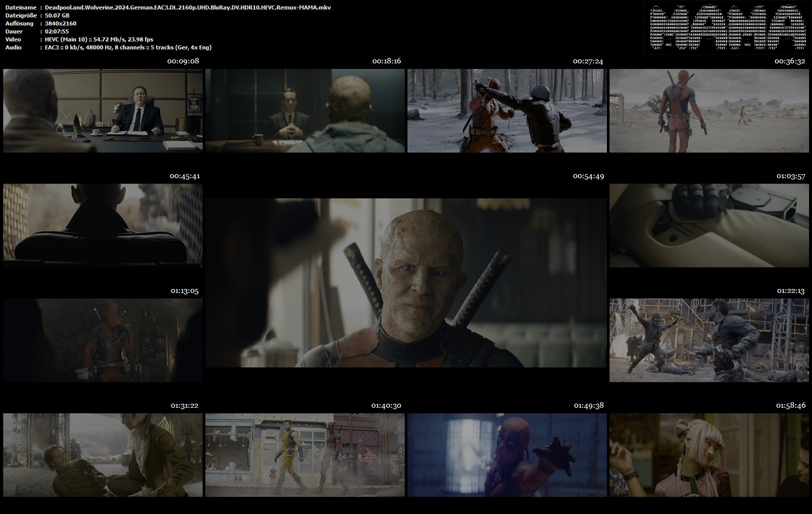Click the snowy forest frame at 00:27:24
This screenshot has width=812, height=514.
click(x=507, y=111)
